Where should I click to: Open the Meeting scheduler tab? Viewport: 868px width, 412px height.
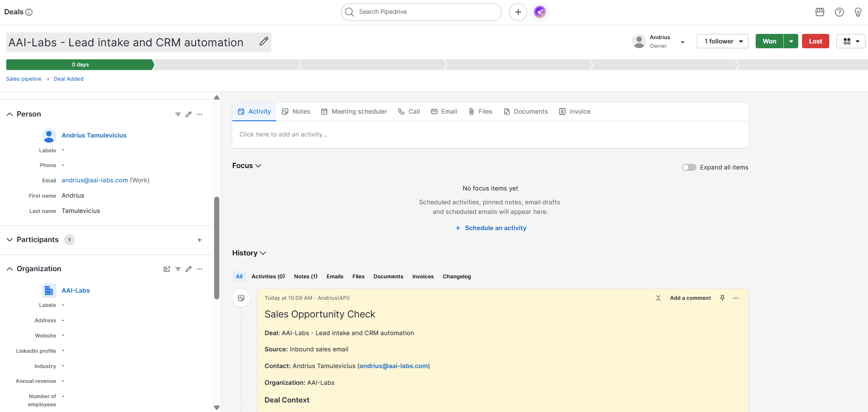tap(354, 112)
